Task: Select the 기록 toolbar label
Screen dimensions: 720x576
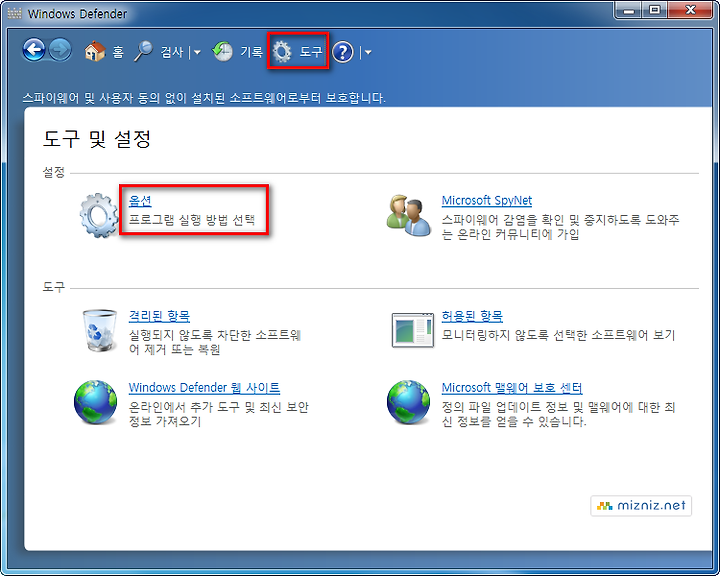Action: tap(251, 52)
